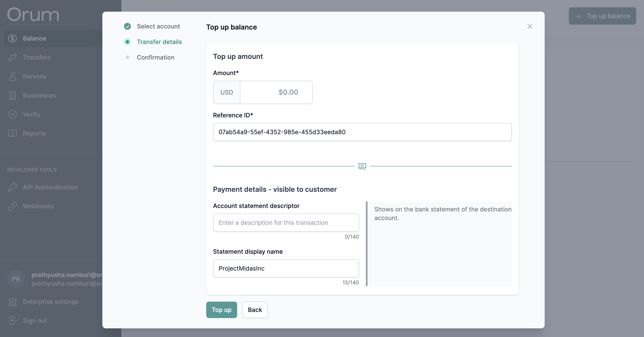Click the Account statement descriptor input
644x337 pixels.
pyautogui.click(x=286, y=223)
